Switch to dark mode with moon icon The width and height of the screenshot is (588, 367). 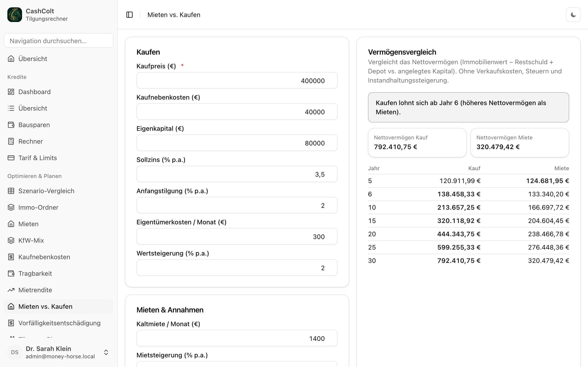[573, 15]
